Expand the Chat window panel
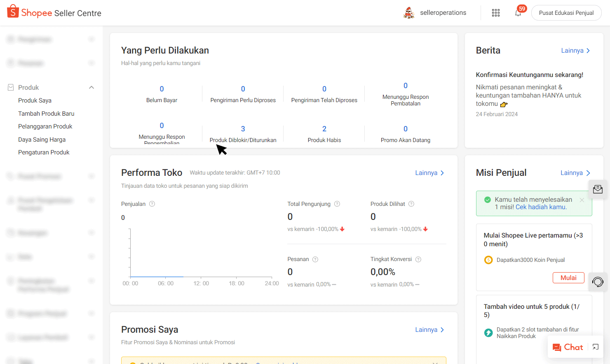Image resolution: width=610 pixels, height=364 pixels. tap(596, 347)
